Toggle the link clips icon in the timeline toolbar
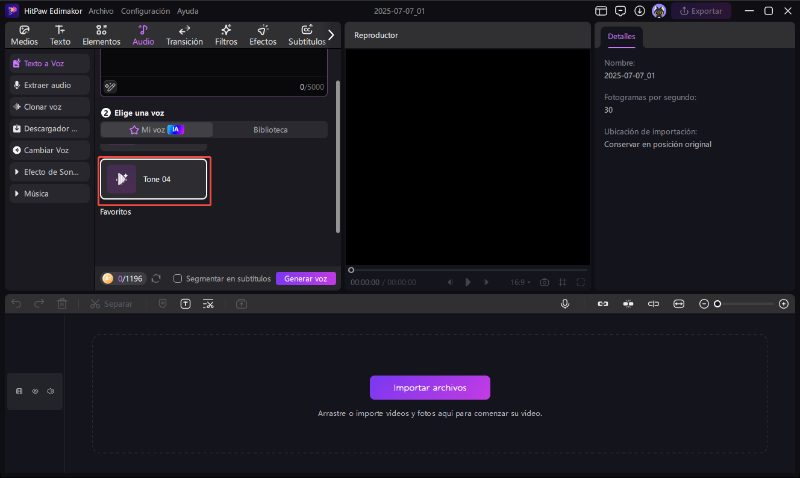Image resolution: width=800 pixels, height=478 pixels. point(603,304)
